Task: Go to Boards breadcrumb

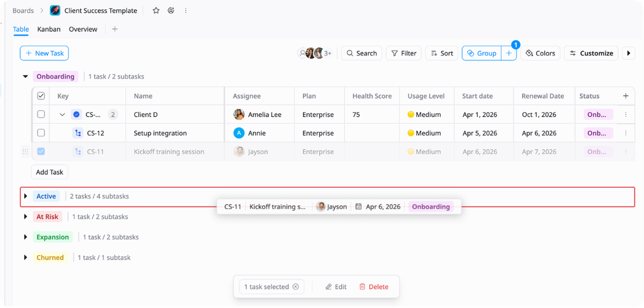Action: tap(23, 10)
